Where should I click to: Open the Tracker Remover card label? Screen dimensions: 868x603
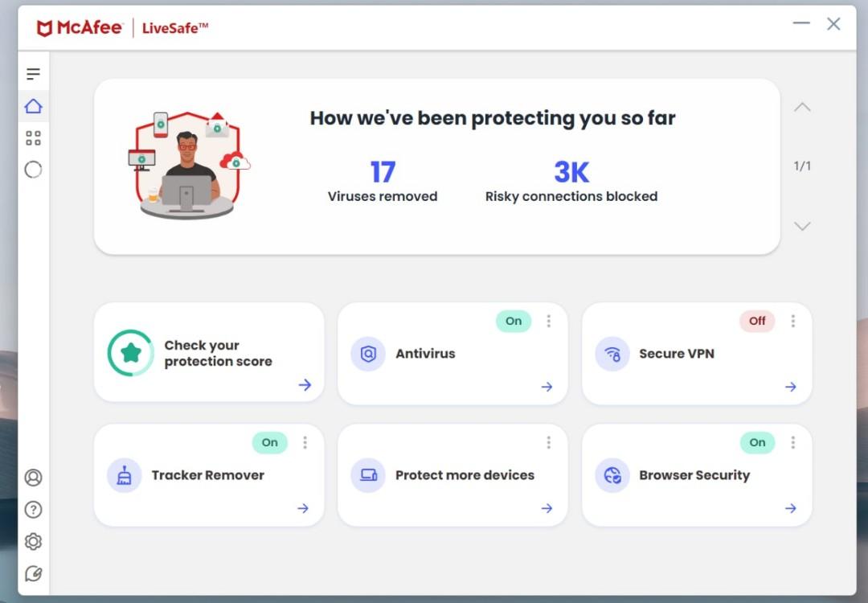pos(207,475)
